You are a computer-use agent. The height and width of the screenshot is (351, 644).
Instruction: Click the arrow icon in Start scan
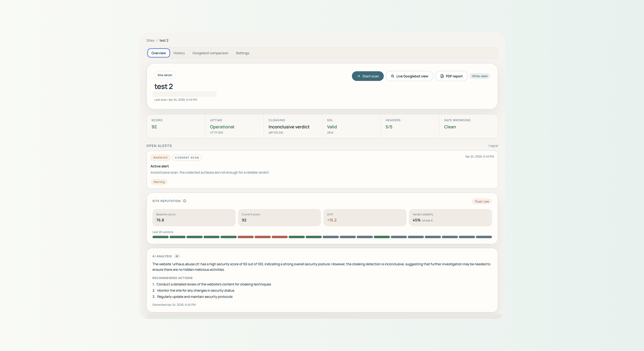(359, 76)
